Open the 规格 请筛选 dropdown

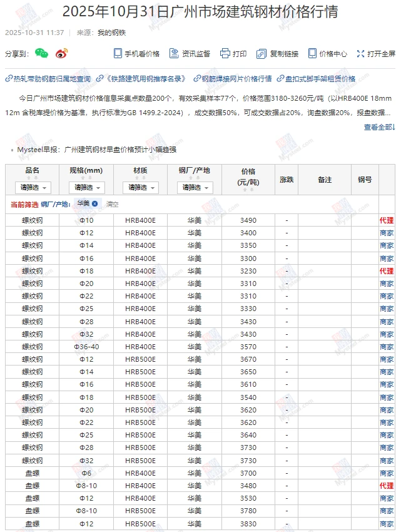[x=87, y=188]
